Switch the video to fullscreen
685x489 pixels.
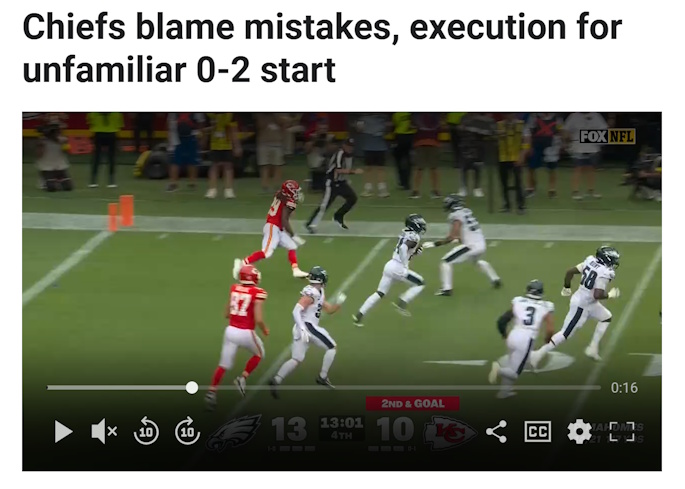[622, 431]
